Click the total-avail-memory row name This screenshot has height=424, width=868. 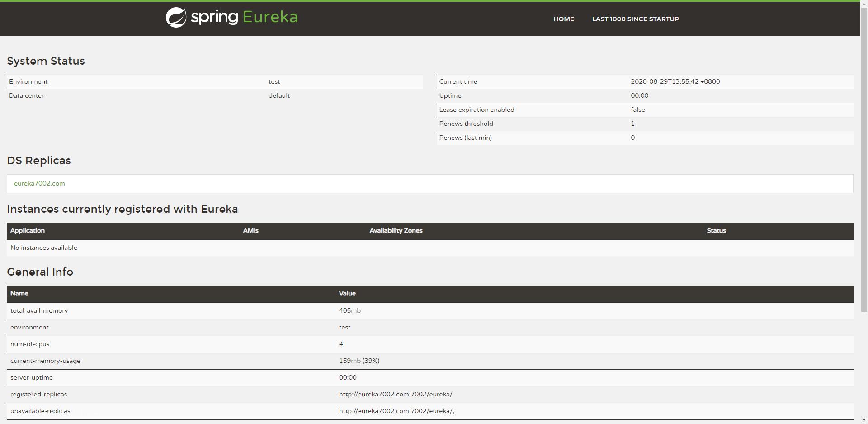tap(39, 310)
